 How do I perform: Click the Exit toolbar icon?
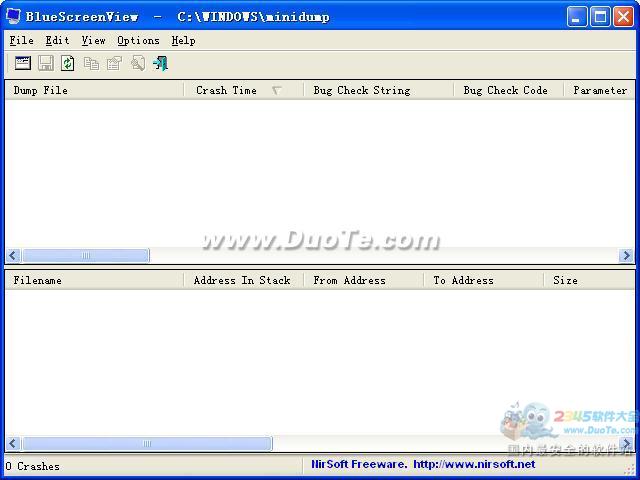coord(160,63)
